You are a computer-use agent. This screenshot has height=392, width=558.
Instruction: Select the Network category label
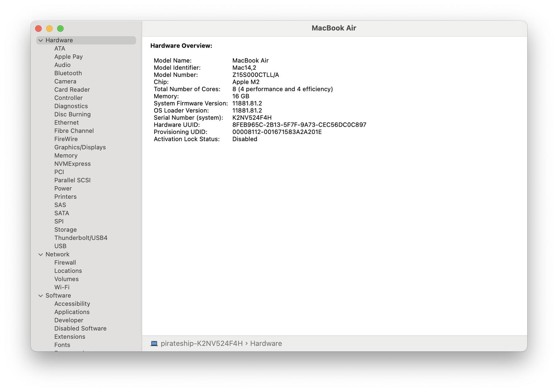coord(57,254)
